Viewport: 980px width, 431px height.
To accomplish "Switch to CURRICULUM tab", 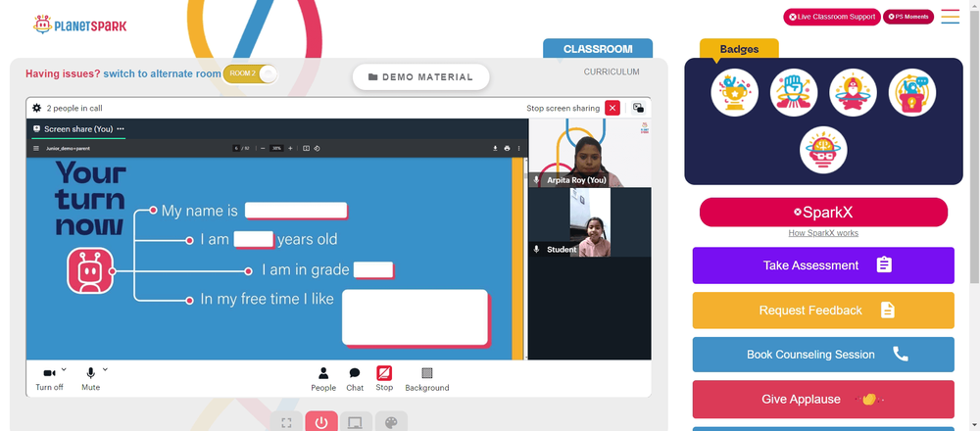I will [612, 72].
